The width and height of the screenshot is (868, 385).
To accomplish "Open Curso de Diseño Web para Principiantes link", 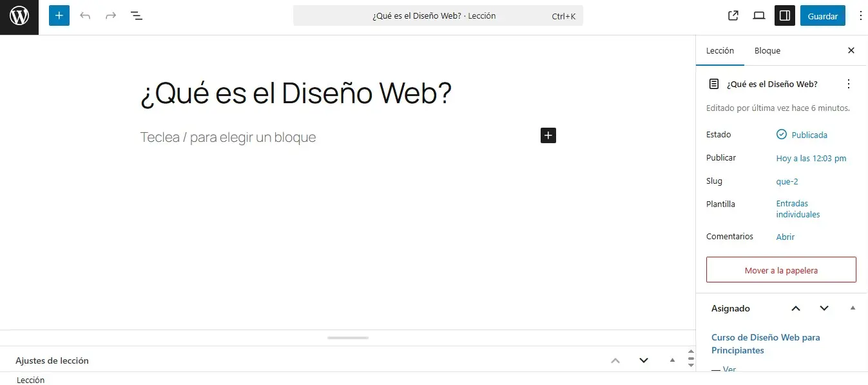I will point(766,344).
